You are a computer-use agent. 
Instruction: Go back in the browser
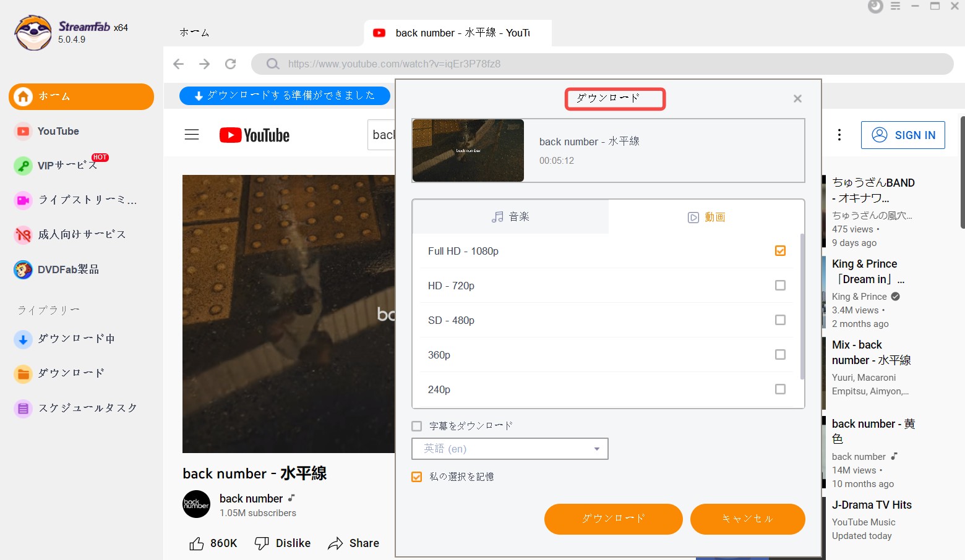pyautogui.click(x=179, y=64)
